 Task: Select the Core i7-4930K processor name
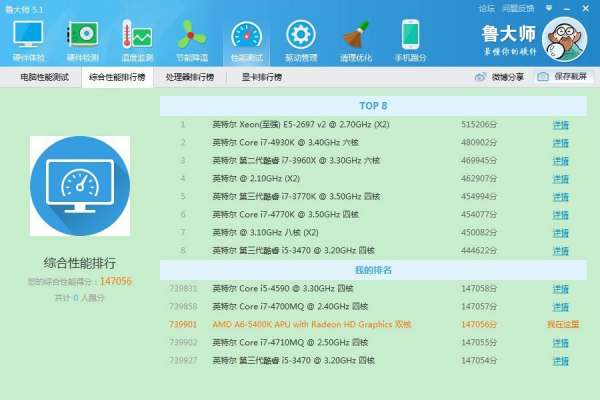pos(285,142)
